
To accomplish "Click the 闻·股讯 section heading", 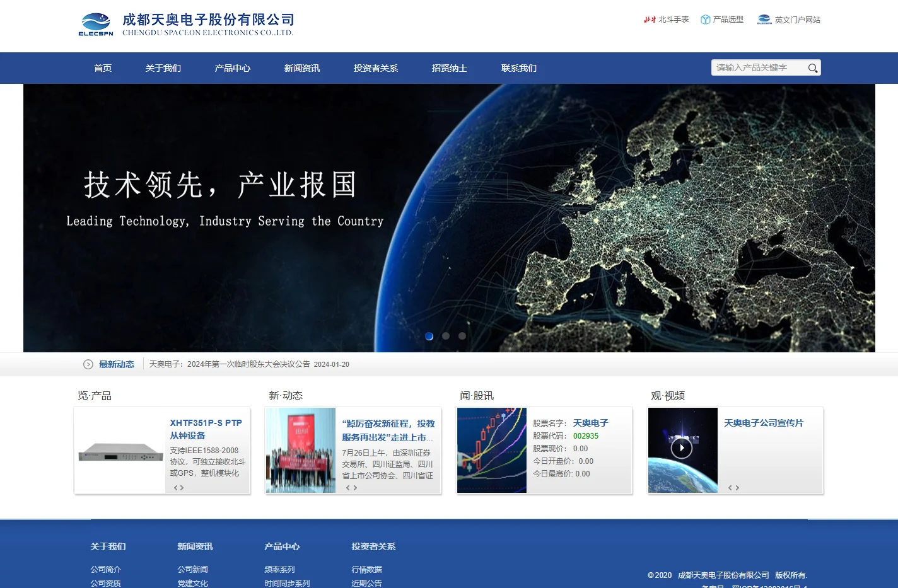I will coord(477,396).
